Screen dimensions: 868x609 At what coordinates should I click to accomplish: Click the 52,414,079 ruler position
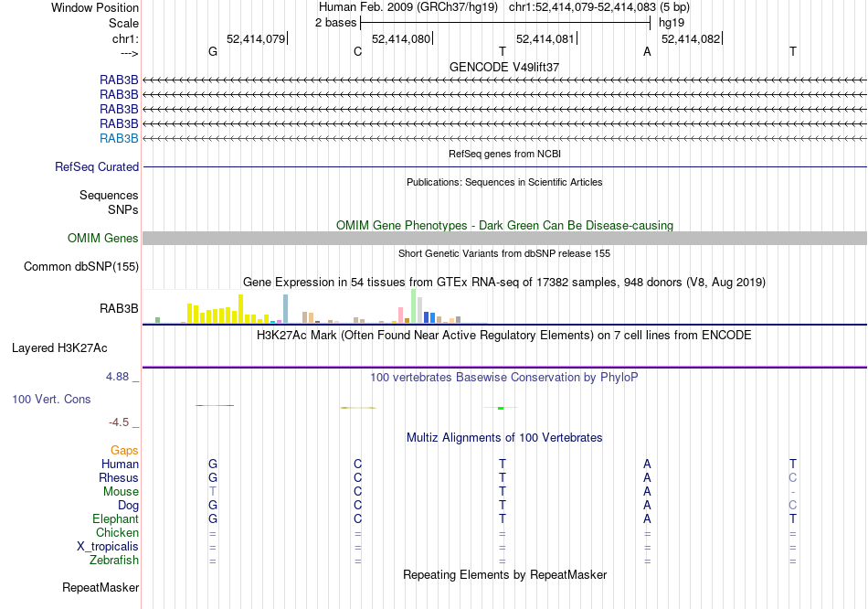(x=256, y=38)
